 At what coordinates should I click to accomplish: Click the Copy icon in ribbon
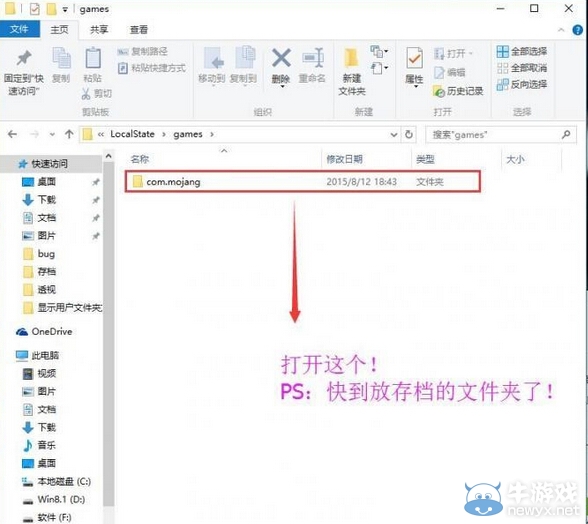pyautogui.click(x=61, y=64)
